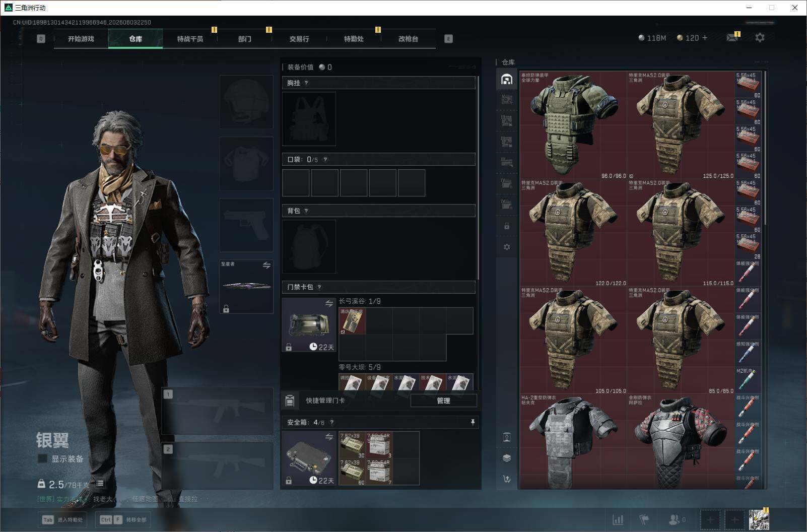807x532 pixels.
Task: Select the pistol equipment slot
Action: tap(246, 225)
